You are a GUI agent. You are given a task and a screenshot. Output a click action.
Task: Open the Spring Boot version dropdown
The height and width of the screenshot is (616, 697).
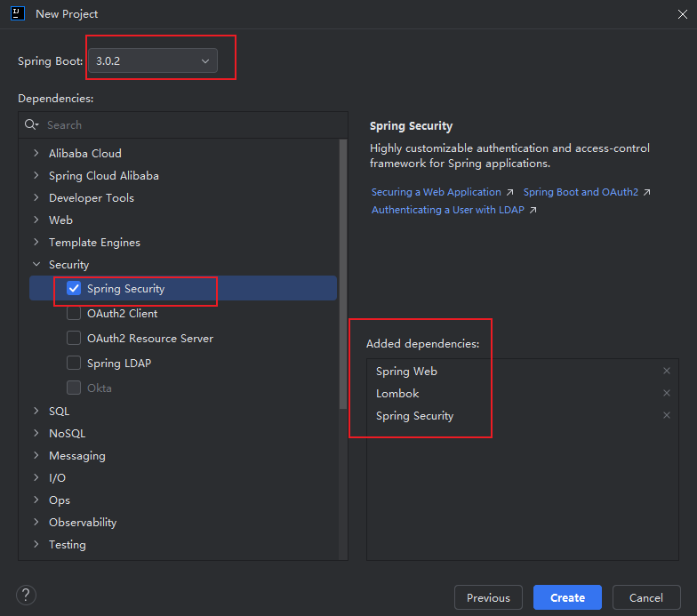pos(153,60)
